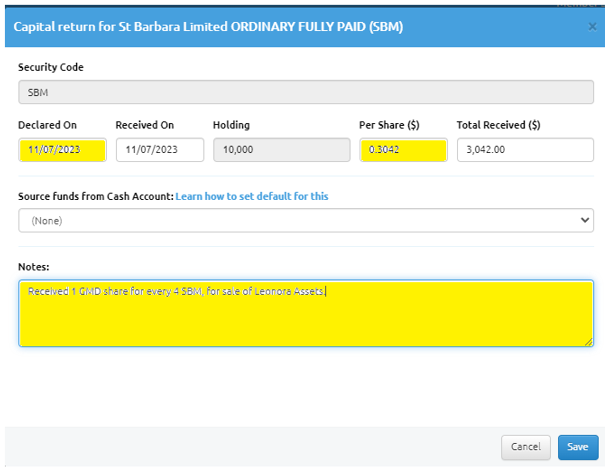
Task: Click the 'Received On' label
Action: [145, 125]
